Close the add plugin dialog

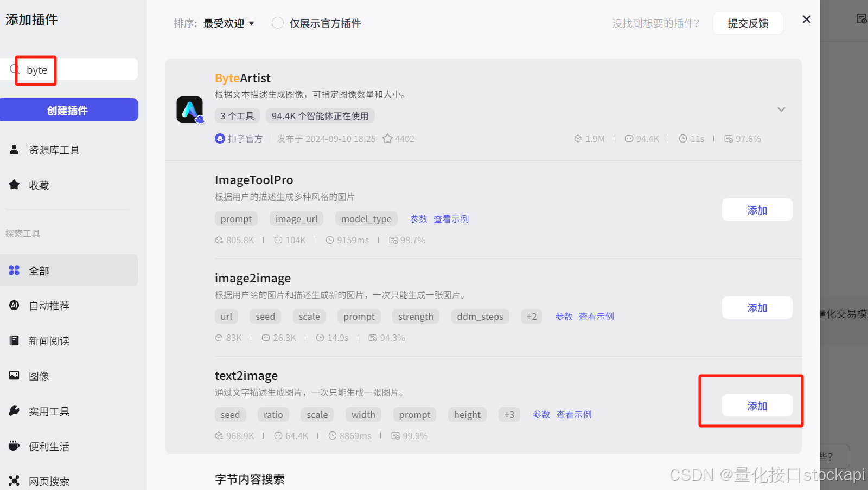tap(807, 20)
